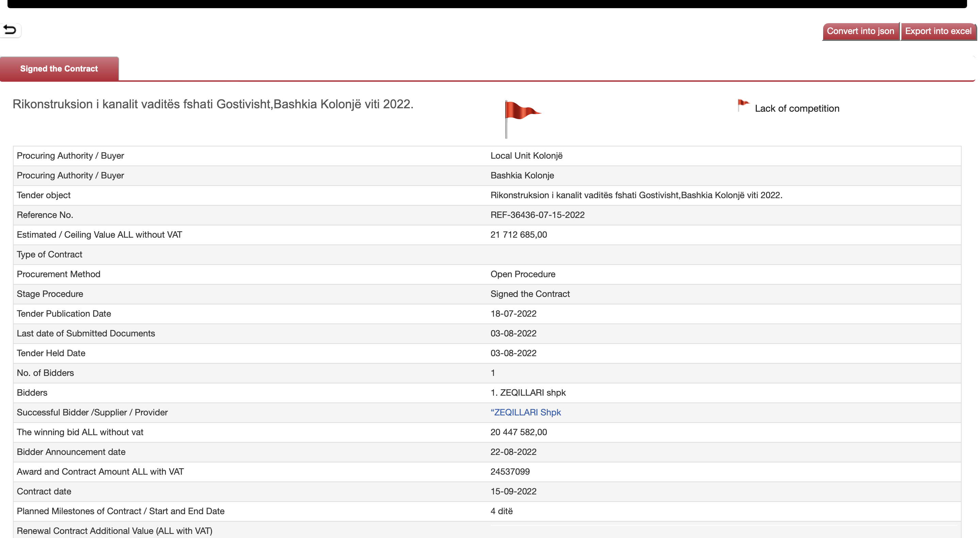Click the Tender Publication Date label
Viewport: 980px width, 538px height.
click(64, 314)
